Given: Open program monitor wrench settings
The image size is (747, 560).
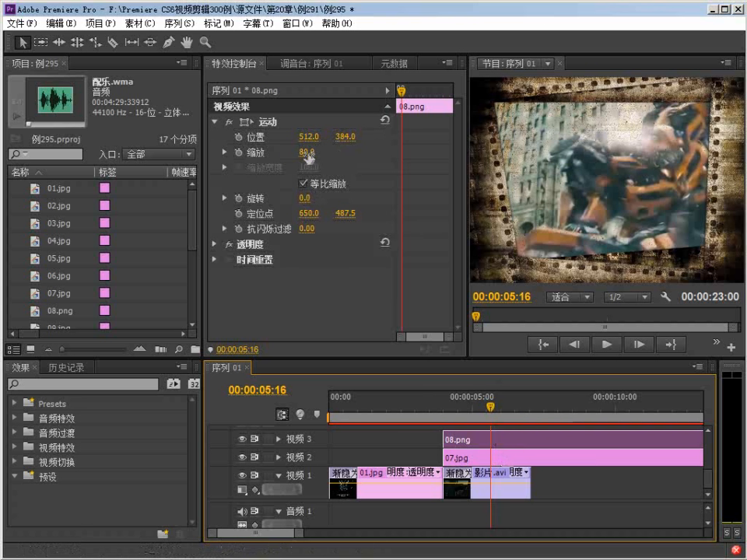Looking at the screenshot, I should pyautogui.click(x=665, y=297).
